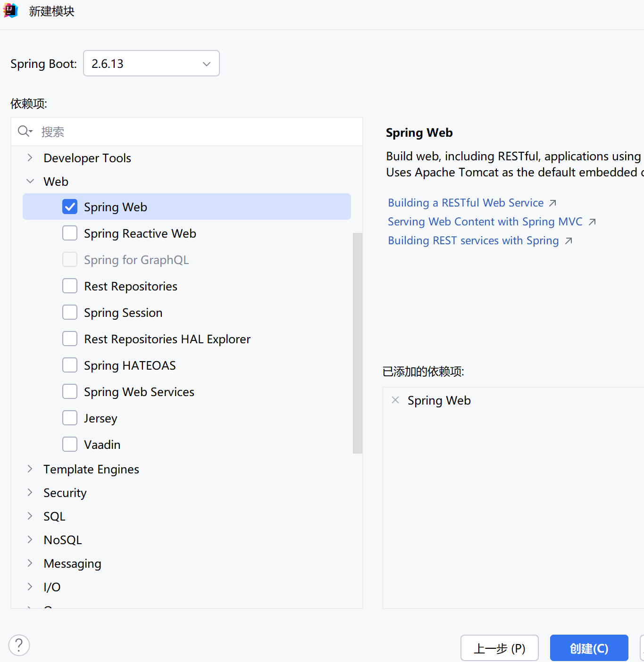
Task: Uncheck the Spring Web checkbox
Action: (x=70, y=207)
